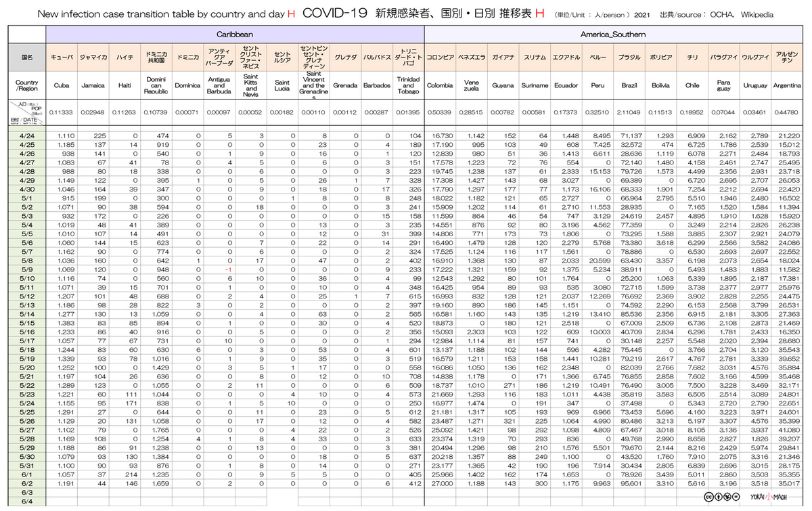812x511 pixels.
Task: Click Argentina's 6/2 value 35.017
Action: click(788, 483)
